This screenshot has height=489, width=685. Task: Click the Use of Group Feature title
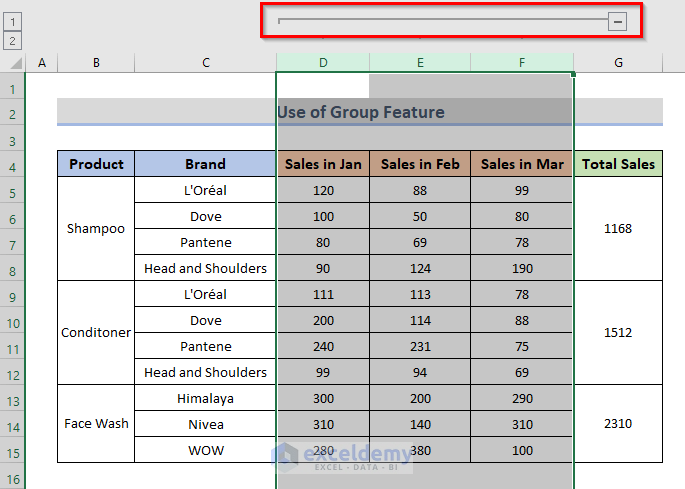point(360,112)
